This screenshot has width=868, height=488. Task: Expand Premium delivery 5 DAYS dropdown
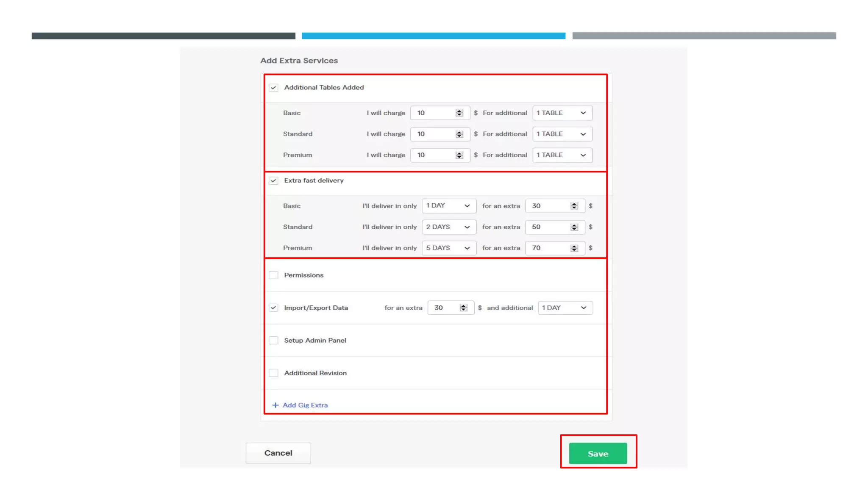point(448,248)
